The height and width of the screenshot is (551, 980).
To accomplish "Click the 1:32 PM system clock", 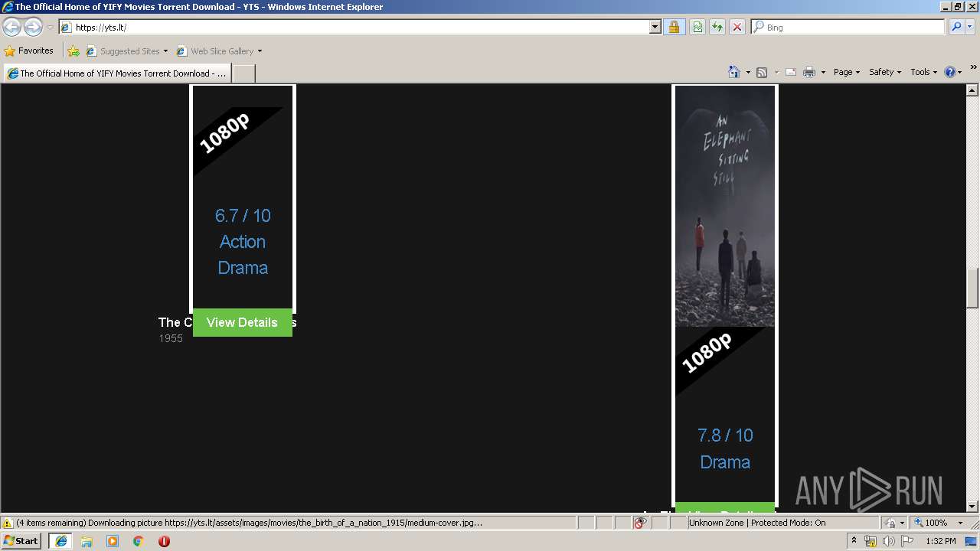I will (941, 541).
